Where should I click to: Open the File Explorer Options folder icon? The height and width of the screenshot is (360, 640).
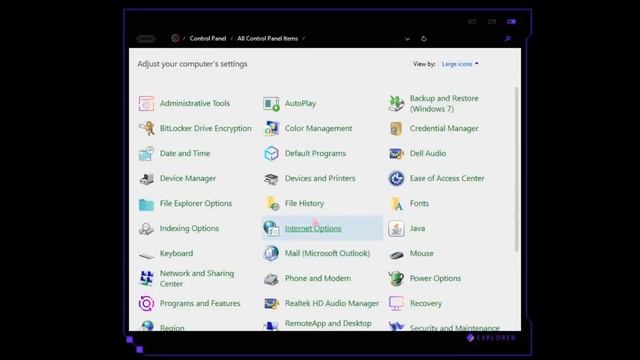coord(146,204)
